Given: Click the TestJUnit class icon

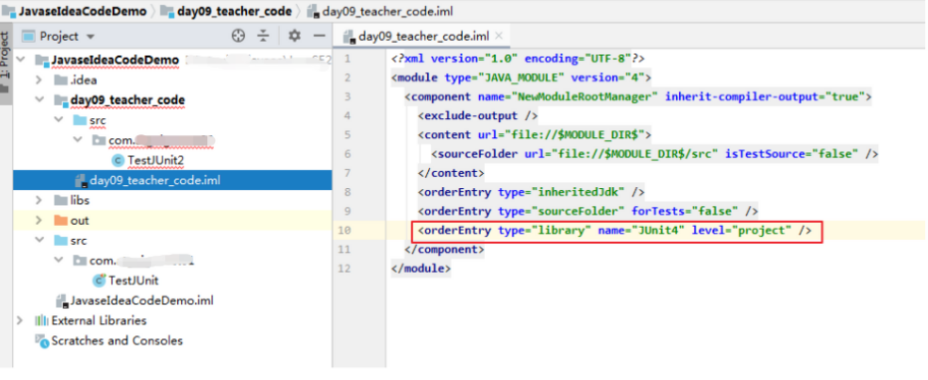Looking at the screenshot, I should point(99,281).
